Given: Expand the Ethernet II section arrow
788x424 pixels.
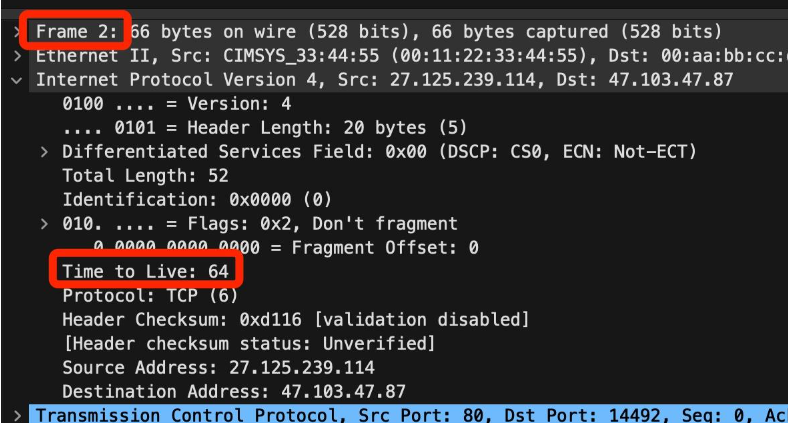Looking at the screenshot, I should point(18,56).
